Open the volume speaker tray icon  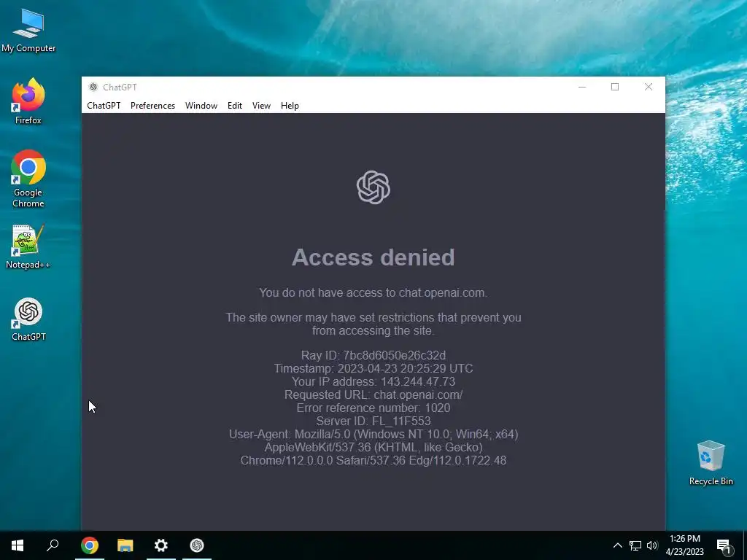pyautogui.click(x=652, y=545)
